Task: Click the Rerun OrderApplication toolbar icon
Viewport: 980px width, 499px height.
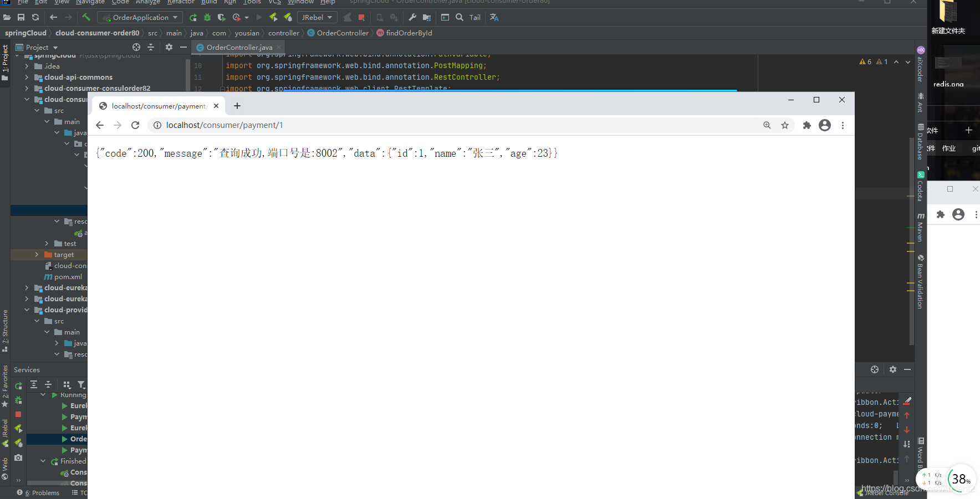Action: pyautogui.click(x=193, y=17)
